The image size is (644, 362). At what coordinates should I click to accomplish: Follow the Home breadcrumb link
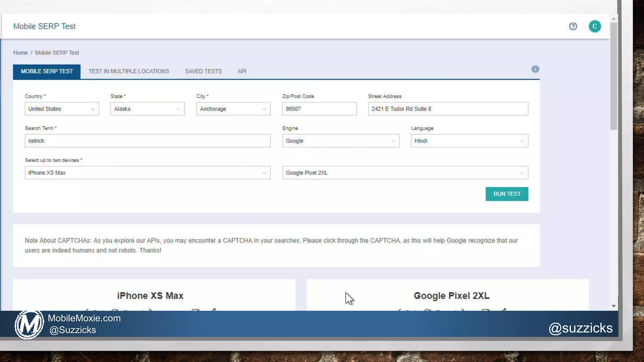(x=20, y=53)
